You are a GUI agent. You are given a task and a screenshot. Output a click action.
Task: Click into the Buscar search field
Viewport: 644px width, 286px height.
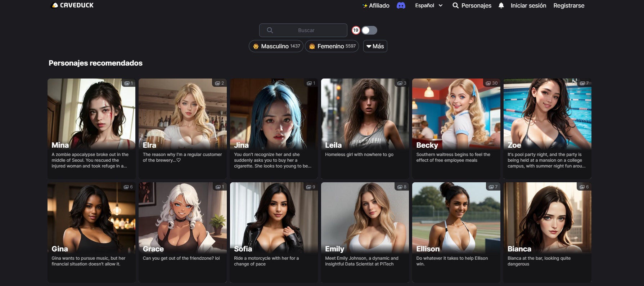click(x=306, y=30)
